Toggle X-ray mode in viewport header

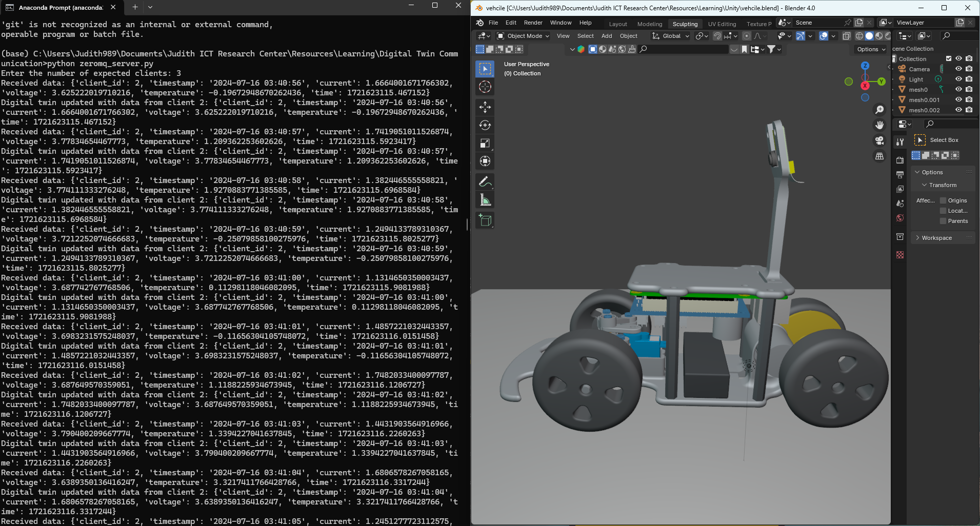(x=847, y=36)
